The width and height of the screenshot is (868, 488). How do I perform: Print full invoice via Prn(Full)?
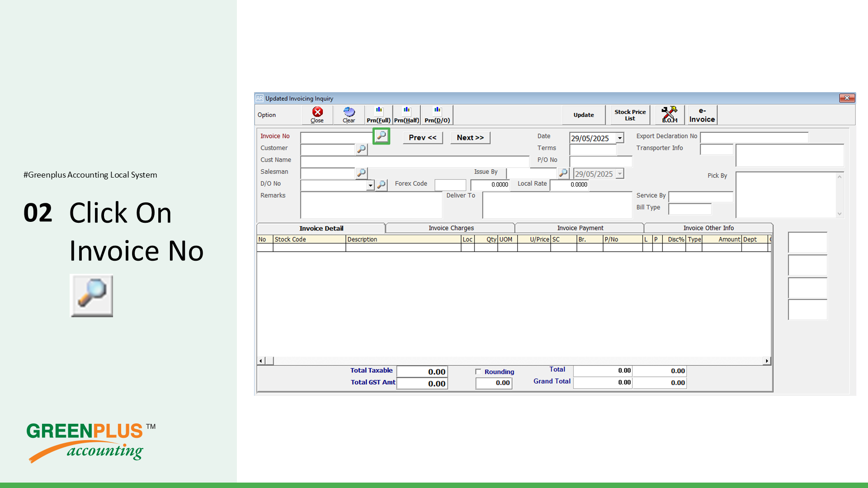[378, 115]
